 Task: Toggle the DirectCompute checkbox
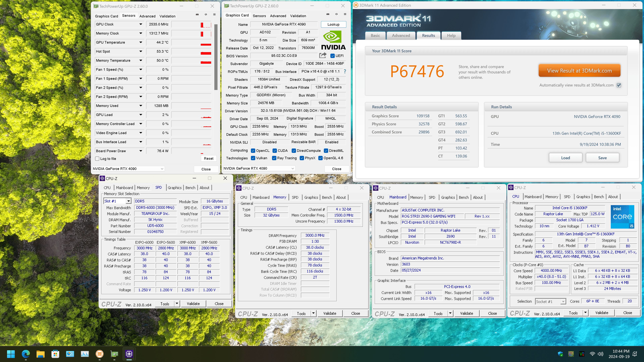point(294,151)
